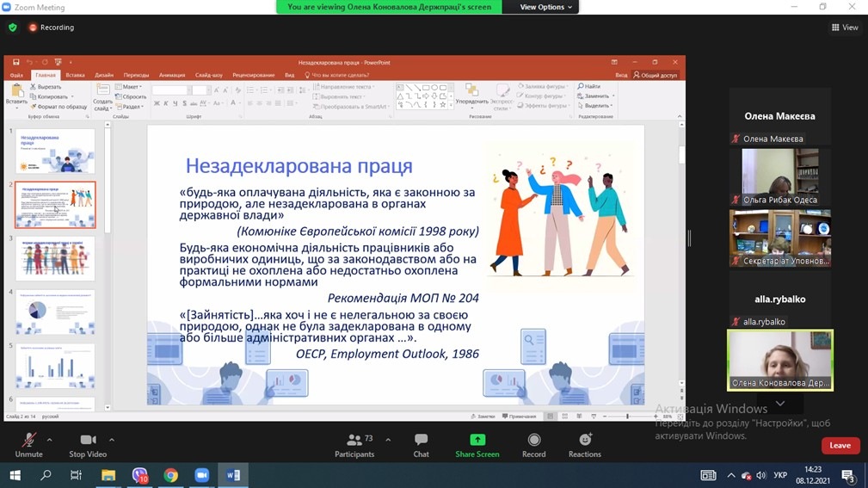Start recording with the Record button
Screen dimensions: 868x488
coord(534,445)
